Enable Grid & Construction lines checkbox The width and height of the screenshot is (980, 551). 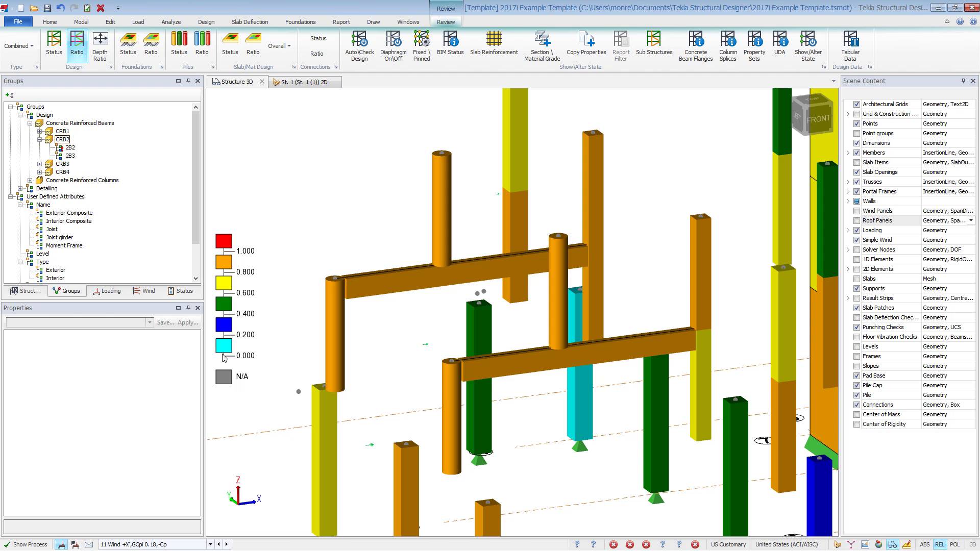(x=856, y=114)
